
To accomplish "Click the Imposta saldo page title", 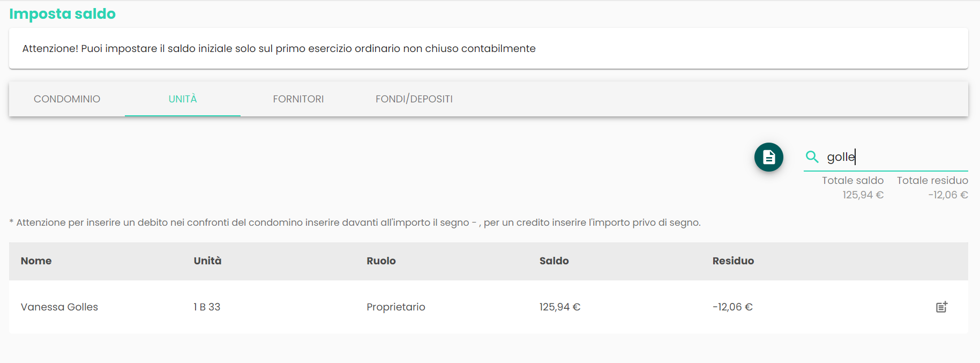I will point(62,14).
